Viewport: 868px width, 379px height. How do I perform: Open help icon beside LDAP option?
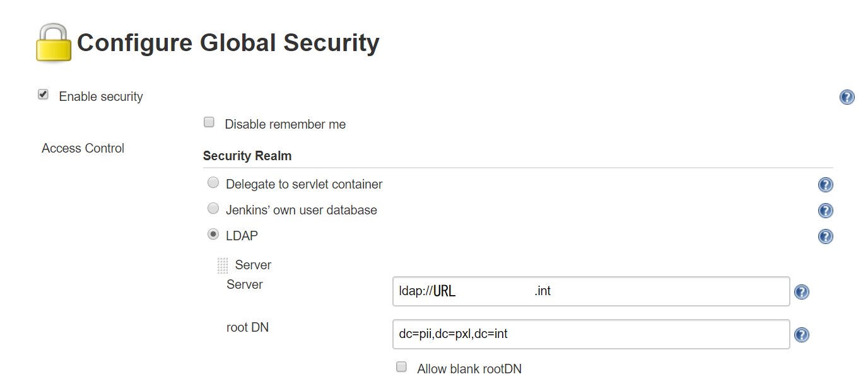(x=825, y=236)
